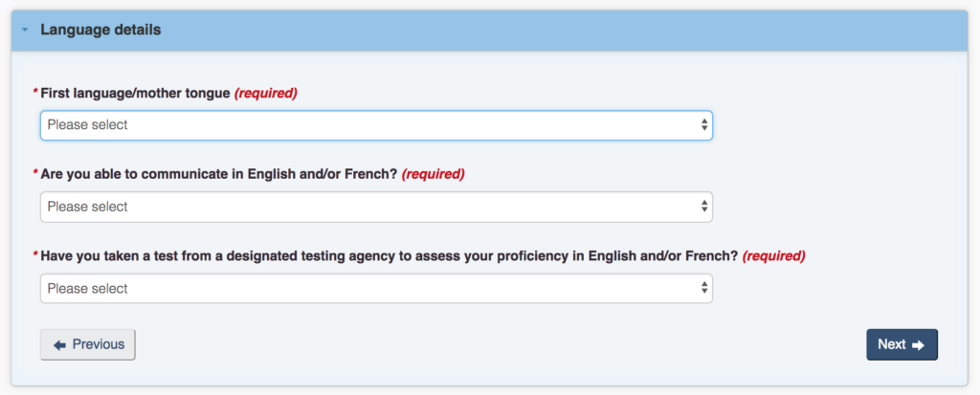Click the Language details header title
The image size is (980, 395).
point(100,30)
